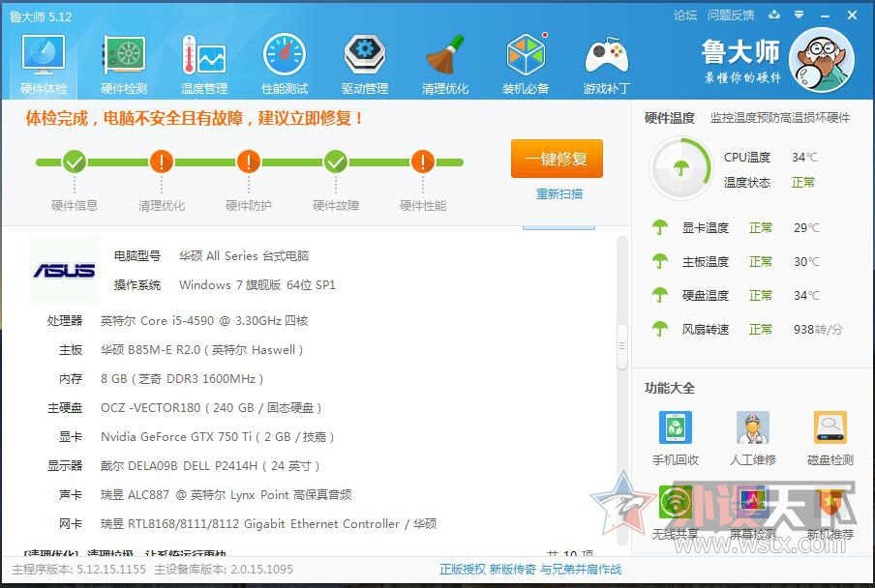Click the DELL P2414H monitor text
The height and width of the screenshot is (588, 875).
click(x=210, y=465)
